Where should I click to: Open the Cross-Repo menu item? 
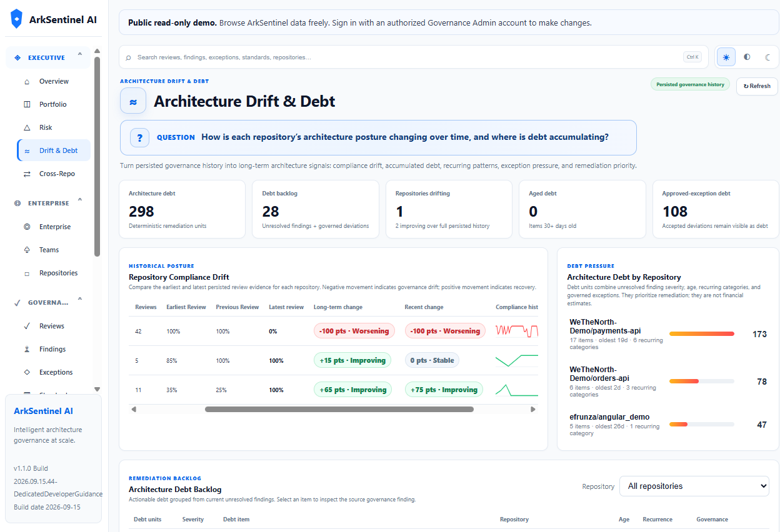(54, 174)
